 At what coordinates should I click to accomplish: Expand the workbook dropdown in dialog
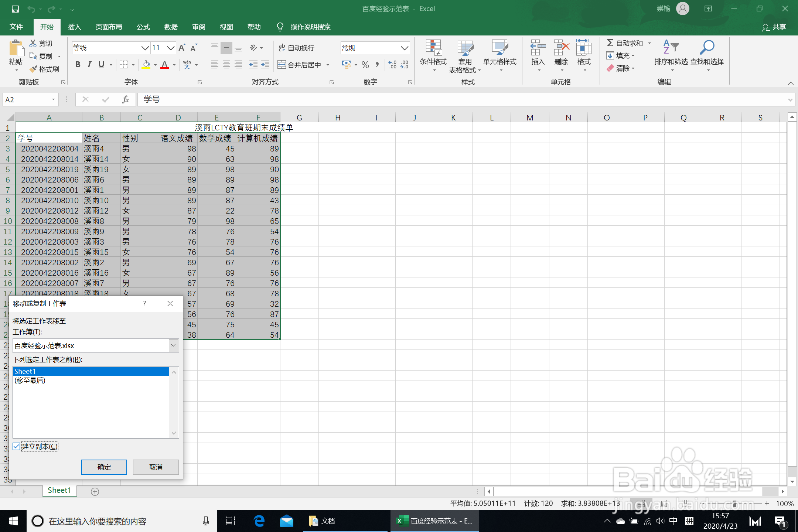point(173,345)
